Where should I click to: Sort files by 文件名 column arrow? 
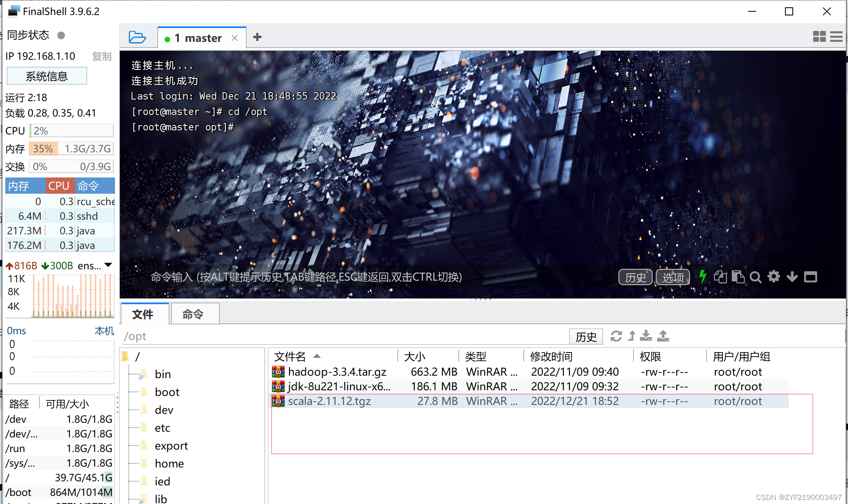[x=317, y=356]
